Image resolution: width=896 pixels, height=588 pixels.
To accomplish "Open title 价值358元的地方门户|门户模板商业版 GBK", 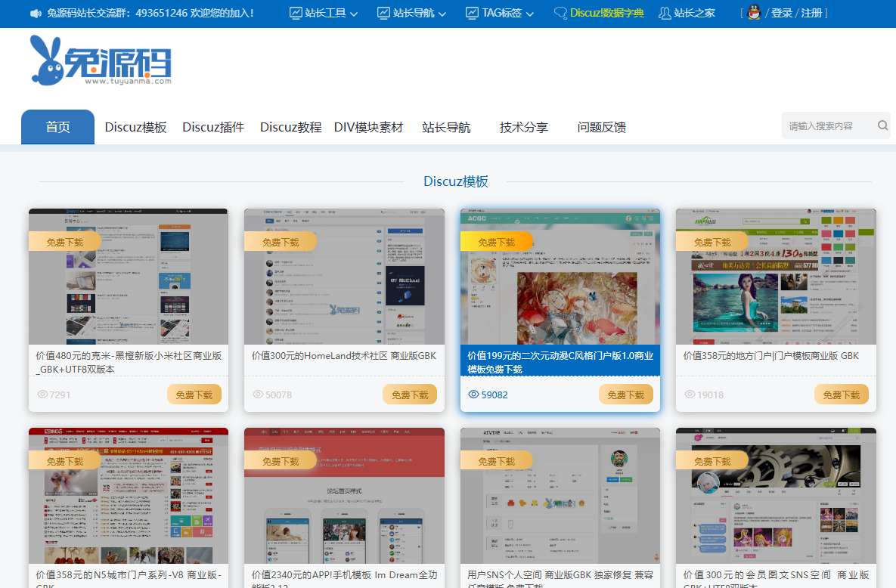I will (x=770, y=355).
